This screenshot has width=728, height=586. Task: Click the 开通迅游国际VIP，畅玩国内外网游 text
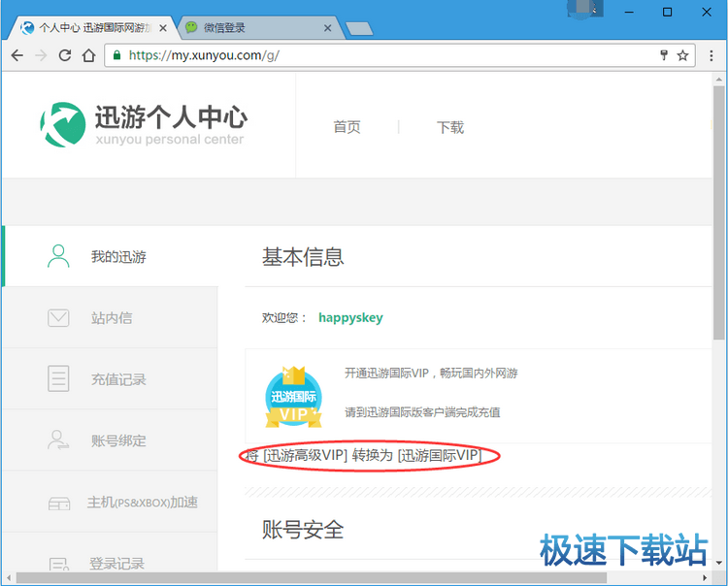point(431,373)
